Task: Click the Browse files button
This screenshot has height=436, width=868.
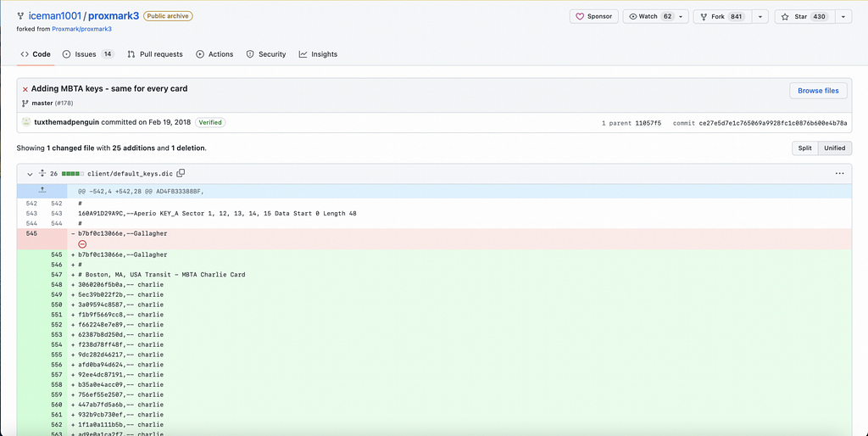Action: tap(818, 91)
